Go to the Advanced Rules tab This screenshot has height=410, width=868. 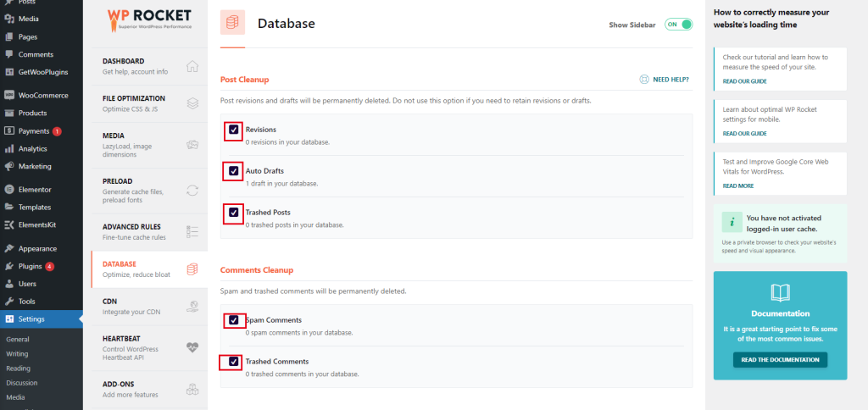(x=149, y=232)
